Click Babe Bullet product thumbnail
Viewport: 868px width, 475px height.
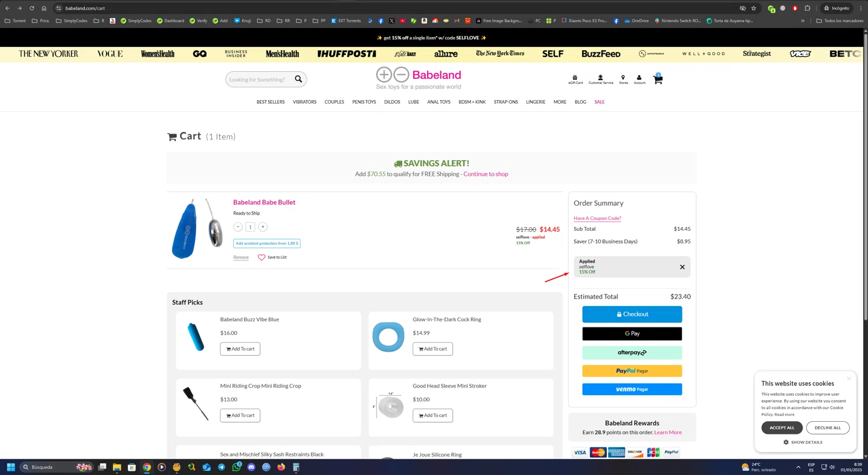197,229
